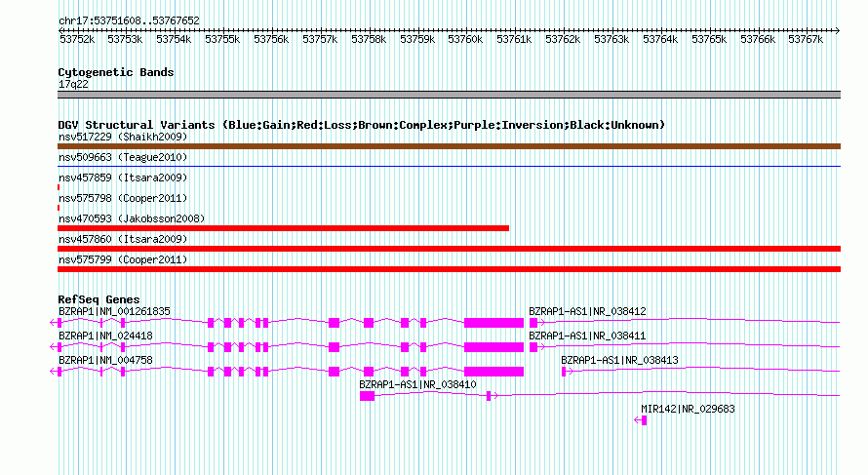This screenshot has width=868, height=475.
Task: Click the large exon of BZRAP1 NM_004758
Action: [x=493, y=372]
